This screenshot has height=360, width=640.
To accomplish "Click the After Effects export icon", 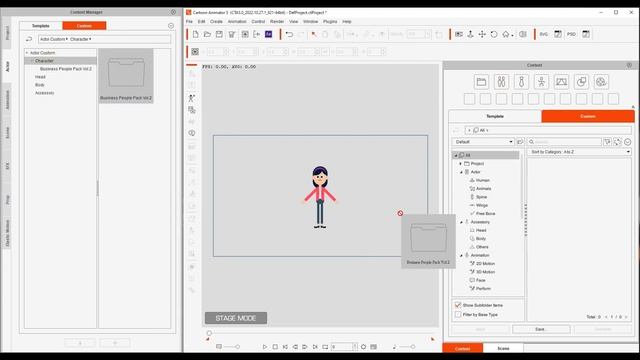I will [x=269, y=34].
